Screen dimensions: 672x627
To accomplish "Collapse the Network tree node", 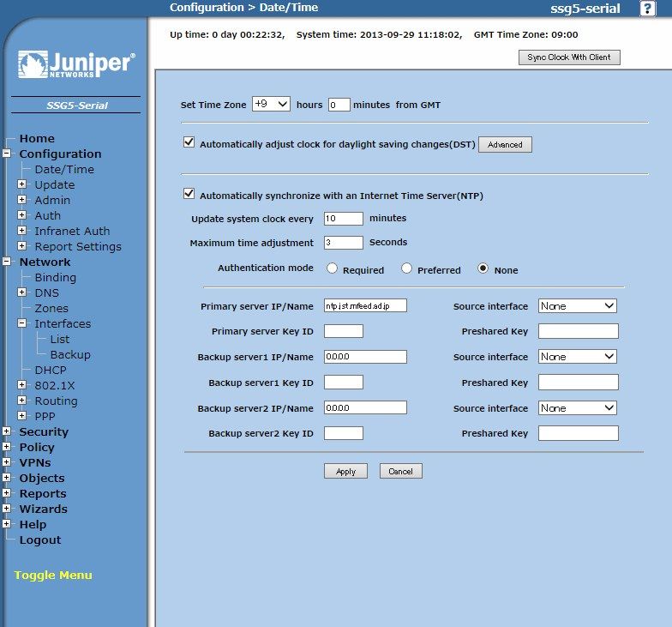I will (7, 261).
